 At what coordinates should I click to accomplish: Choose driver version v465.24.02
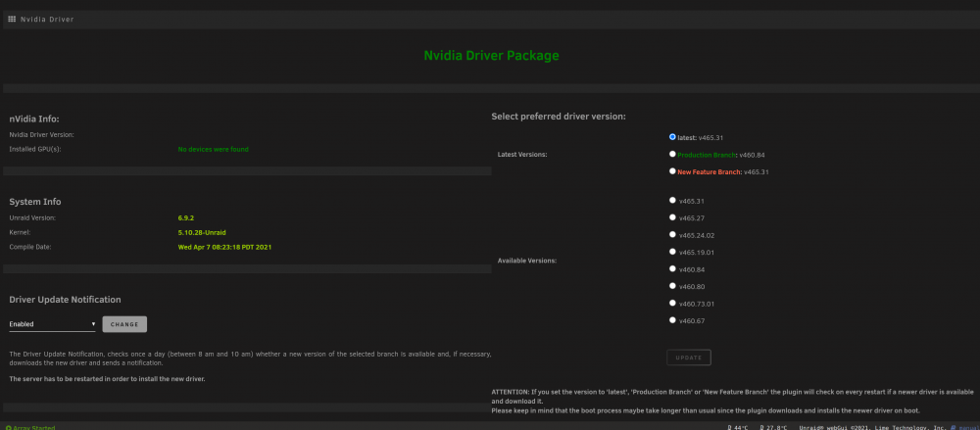672,234
